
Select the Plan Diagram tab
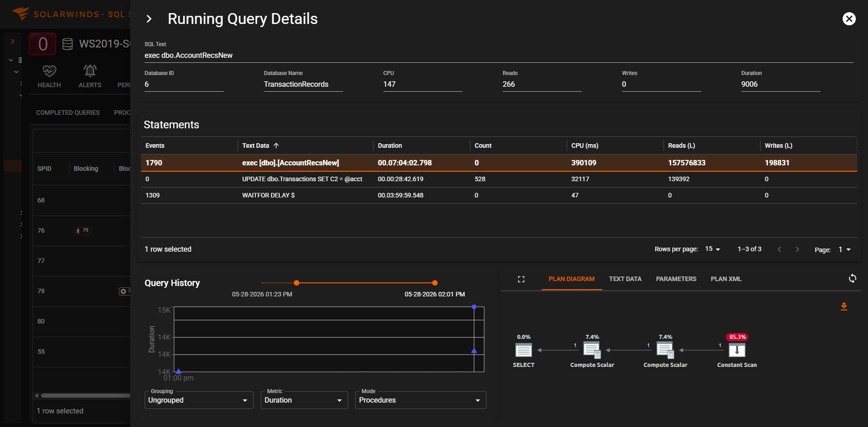571,279
